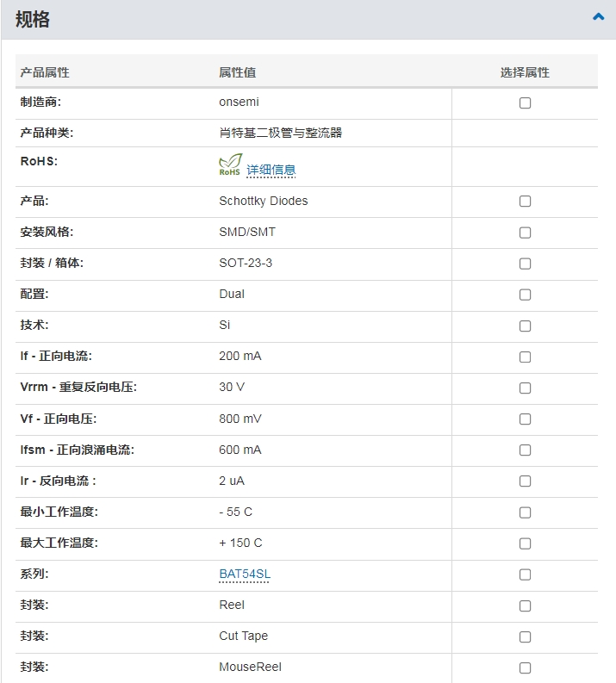Check the Ir 2 uA checkbox
Viewport: 616px width, 683px height.
(525, 481)
